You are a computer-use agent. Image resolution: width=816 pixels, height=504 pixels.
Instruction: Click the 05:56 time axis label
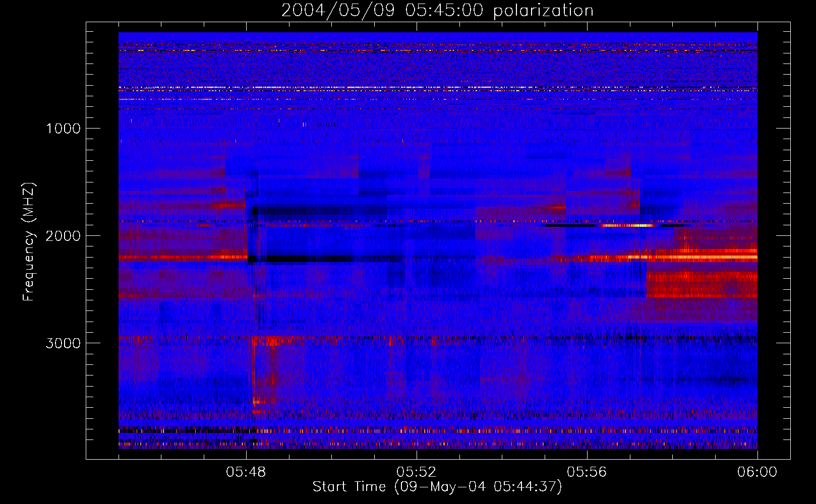pos(587,472)
